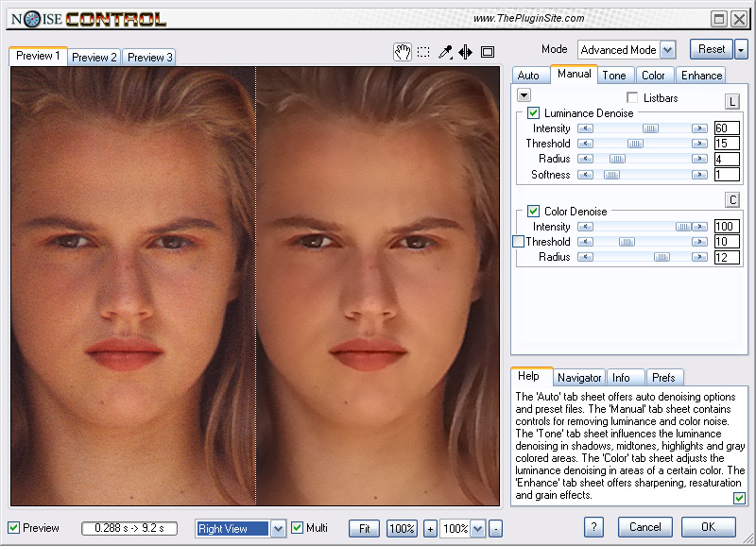Click the L button beside Luminance Denoise
Image resolution: width=756 pixels, height=546 pixels.
tap(731, 102)
